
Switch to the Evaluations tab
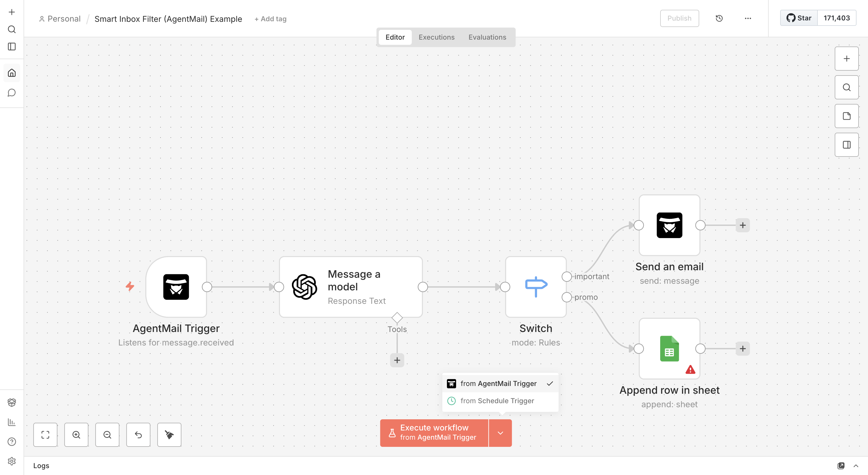[487, 37]
